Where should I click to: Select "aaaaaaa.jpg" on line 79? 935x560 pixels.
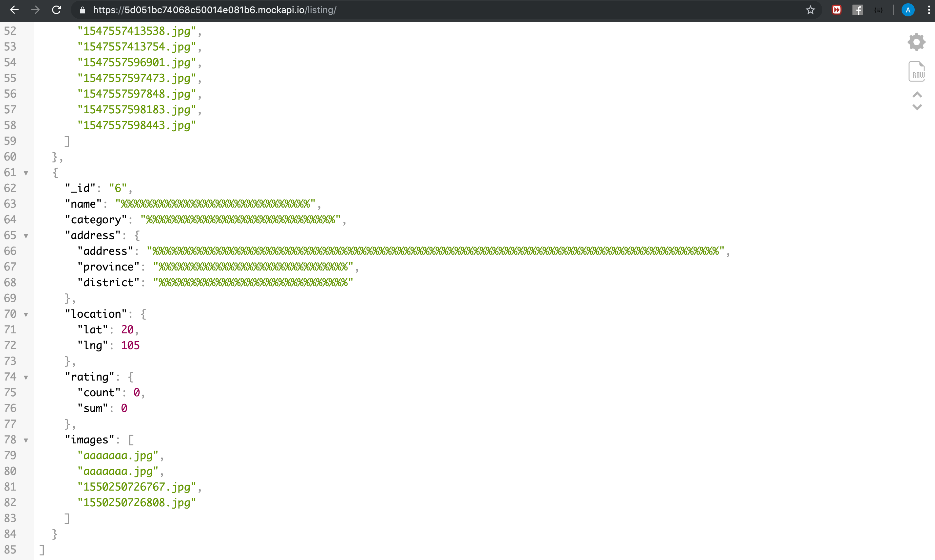[x=118, y=456]
